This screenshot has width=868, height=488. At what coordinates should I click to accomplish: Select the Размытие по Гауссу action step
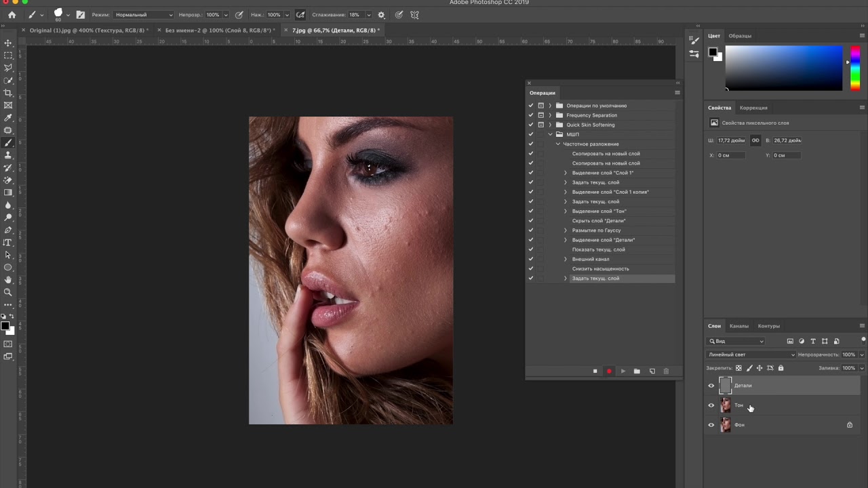point(596,230)
